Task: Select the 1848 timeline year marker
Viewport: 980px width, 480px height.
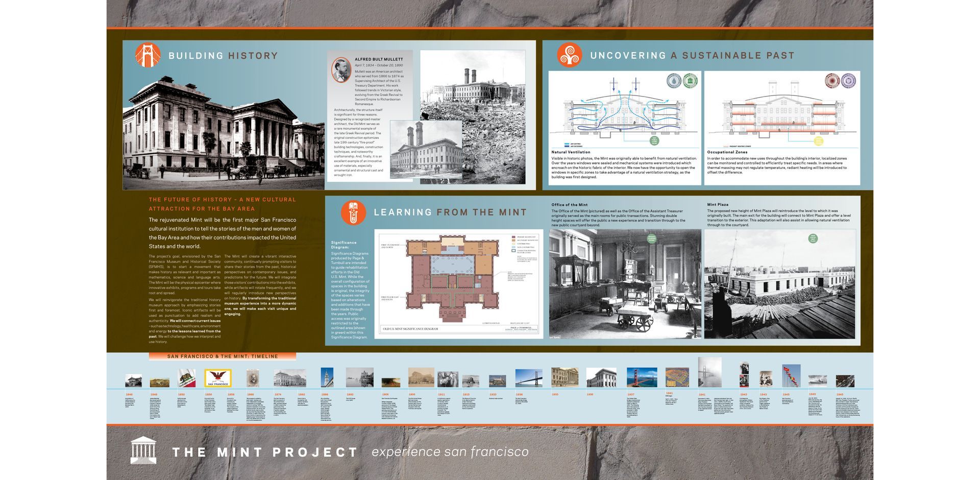Action: 154,395
